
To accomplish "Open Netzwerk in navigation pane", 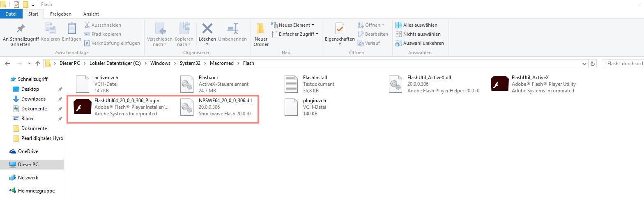I will tap(28, 178).
